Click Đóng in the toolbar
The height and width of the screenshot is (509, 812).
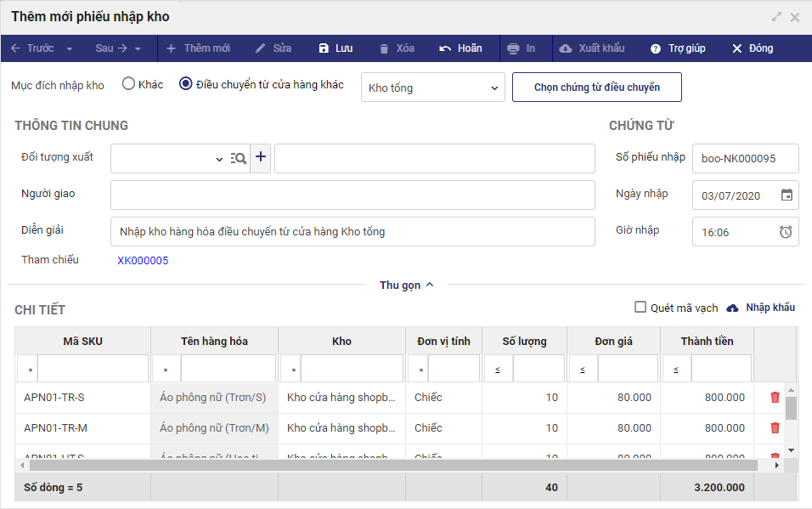pyautogui.click(x=753, y=48)
